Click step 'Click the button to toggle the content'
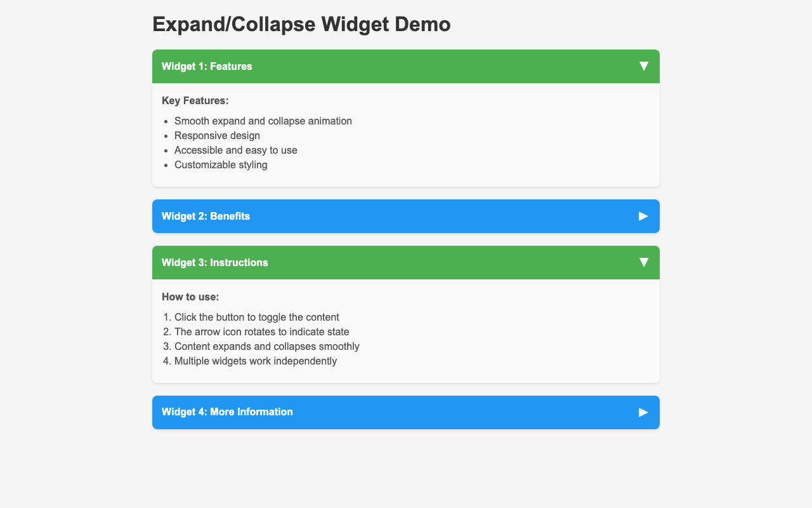812x508 pixels. (256, 317)
